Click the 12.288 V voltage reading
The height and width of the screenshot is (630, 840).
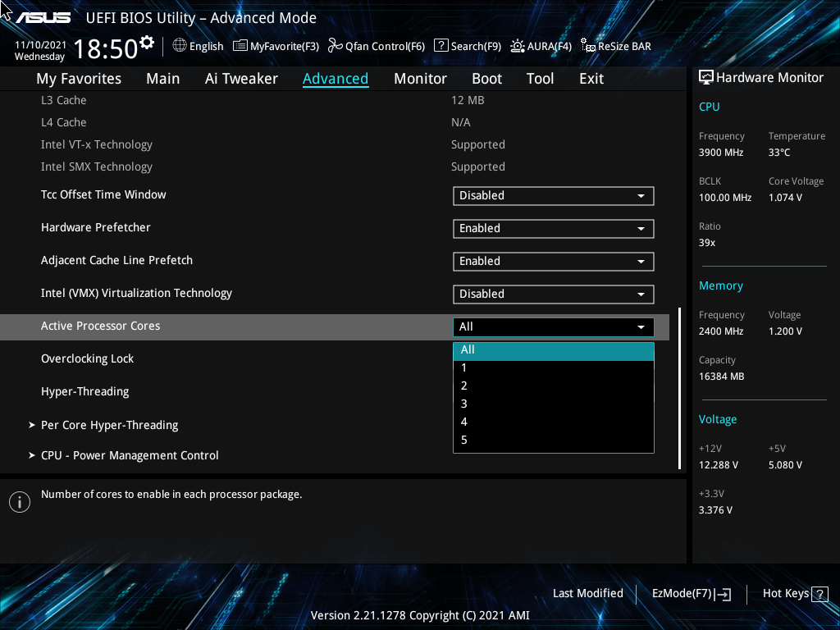coord(718,465)
